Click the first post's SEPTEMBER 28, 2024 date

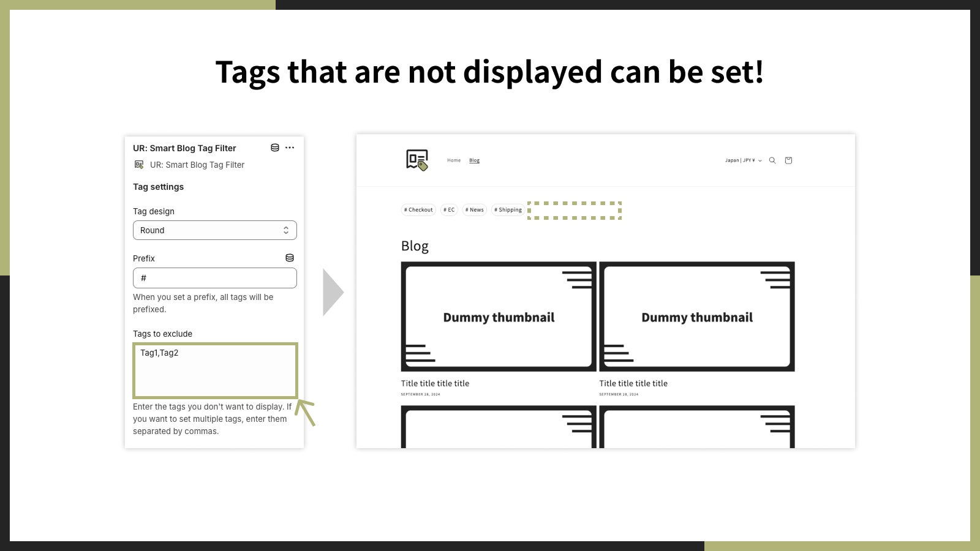(x=420, y=394)
